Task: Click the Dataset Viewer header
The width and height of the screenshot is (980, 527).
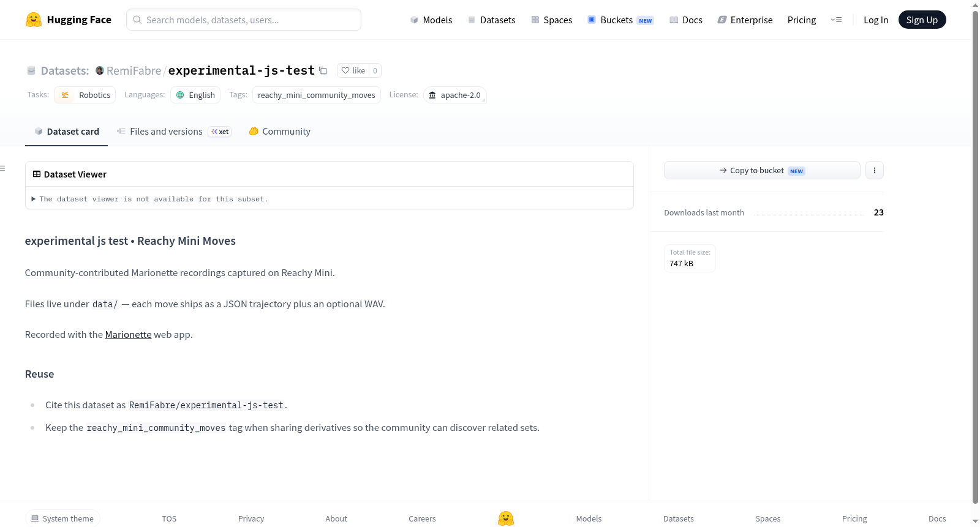Action: click(x=70, y=174)
